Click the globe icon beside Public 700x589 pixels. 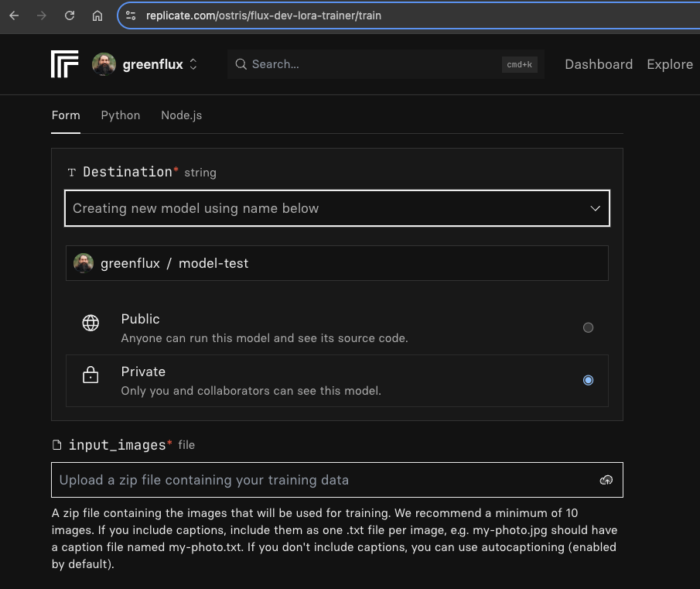tap(90, 324)
